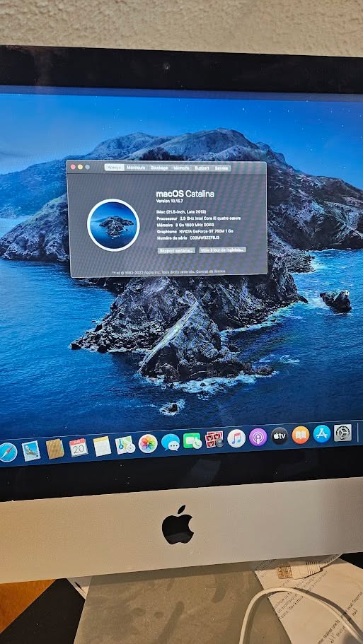Open the Contacts app in the Dock
This screenshot has height=644, width=363.
[x=54, y=448]
